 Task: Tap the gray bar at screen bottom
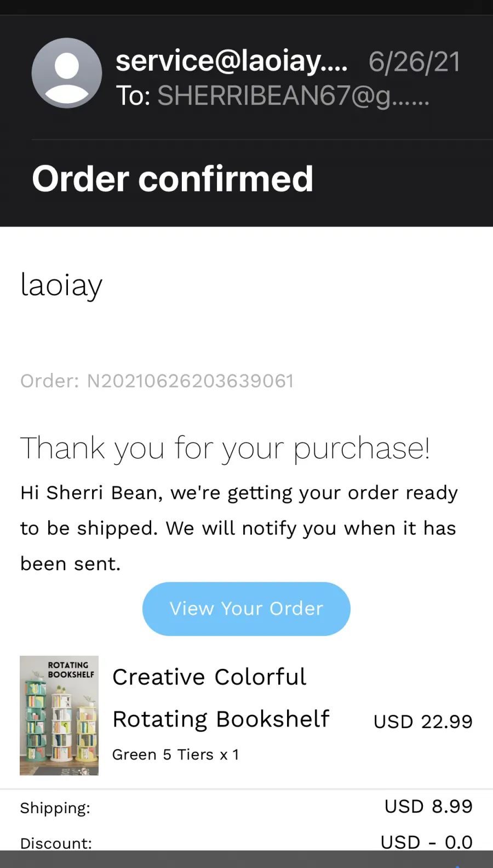[246, 859]
